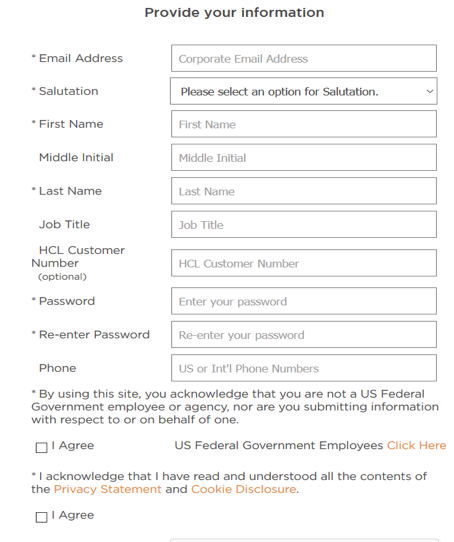Select the Re-enter your password field
This screenshot has height=542, width=454.
[304, 335]
